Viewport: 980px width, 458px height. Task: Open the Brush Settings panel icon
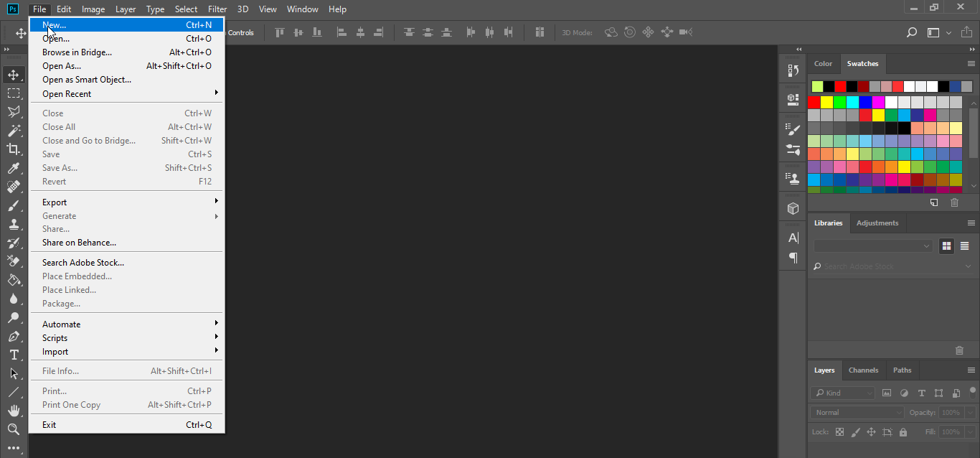pos(793,130)
